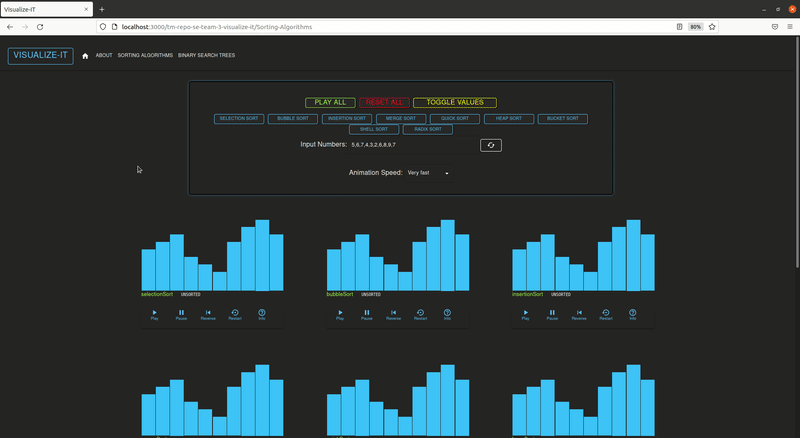This screenshot has height=438, width=800.
Task: Click the page vertical scrollbar
Action: pos(797,152)
